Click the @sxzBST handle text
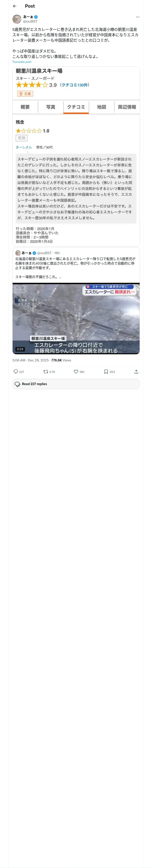This screenshot has height=868, width=152. (30, 21)
